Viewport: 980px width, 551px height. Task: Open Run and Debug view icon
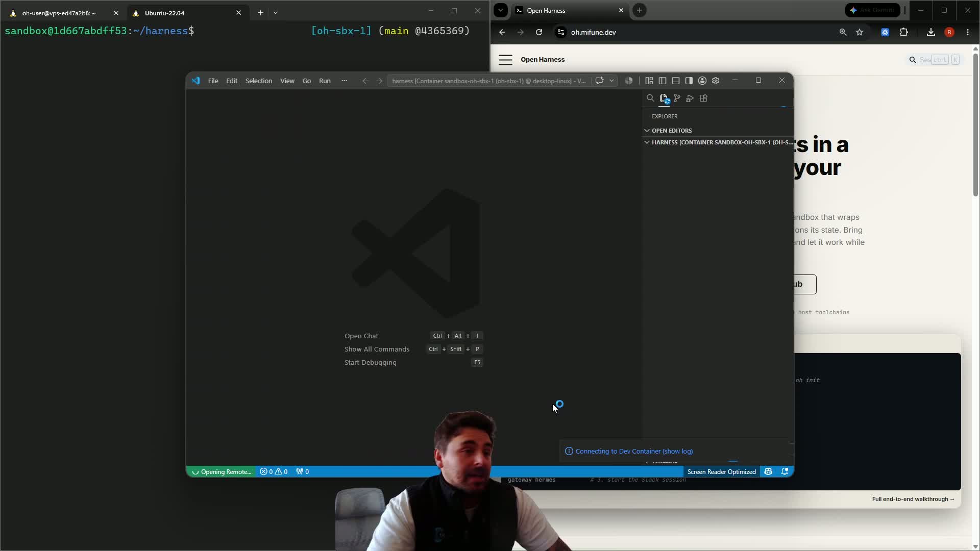pyautogui.click(x=690, y=98)
